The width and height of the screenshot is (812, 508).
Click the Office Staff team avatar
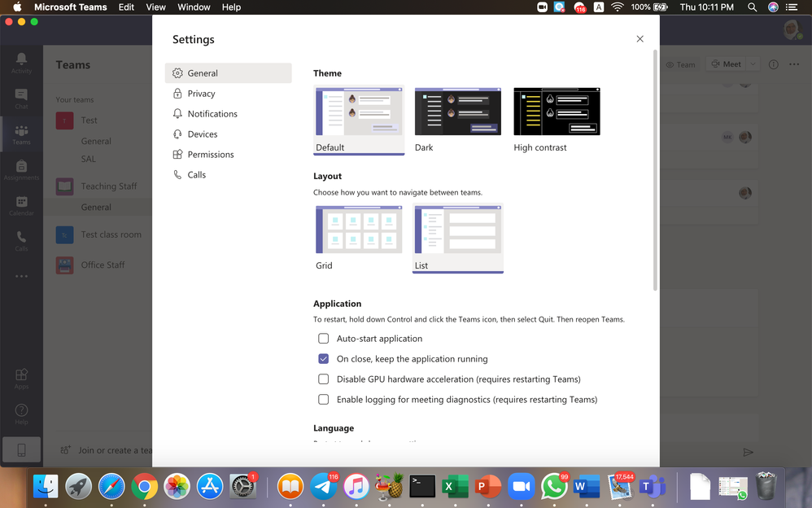65,265
